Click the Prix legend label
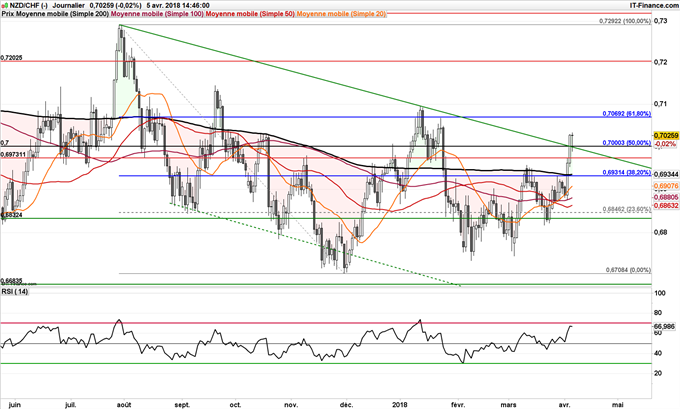680x409 pixels. pyautogui.click(x=8, y=14)
